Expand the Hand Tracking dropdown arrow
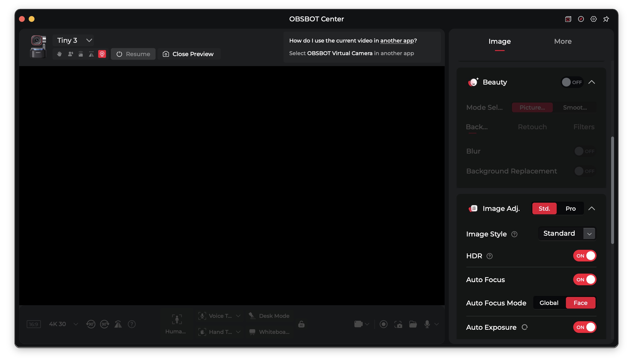Screen dimensions: 633x364 238,332
